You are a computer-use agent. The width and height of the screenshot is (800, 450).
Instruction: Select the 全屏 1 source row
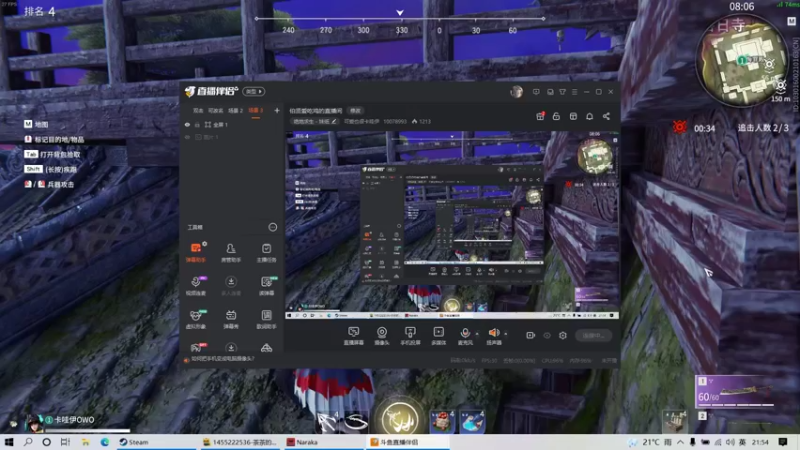click(x=232, y=124)
